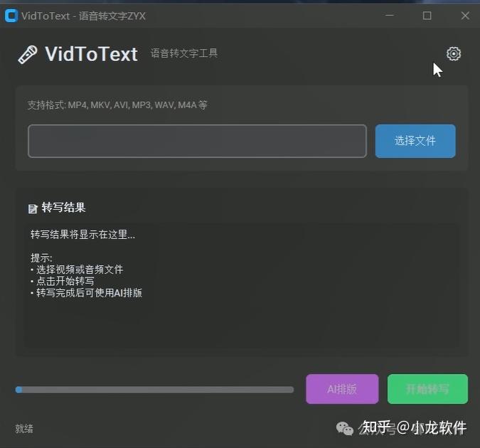Click the 转写结果 heading
The height and width of the screenshot is (448, 480).
63,208
